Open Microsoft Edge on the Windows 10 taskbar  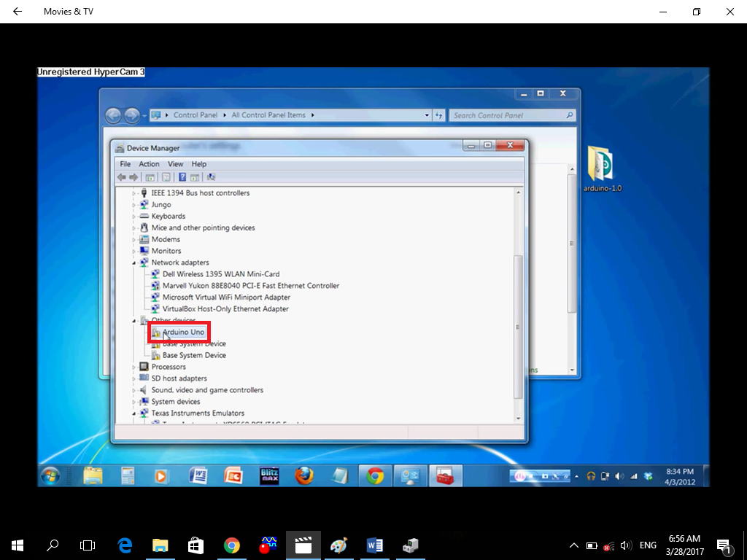[125, 545]
